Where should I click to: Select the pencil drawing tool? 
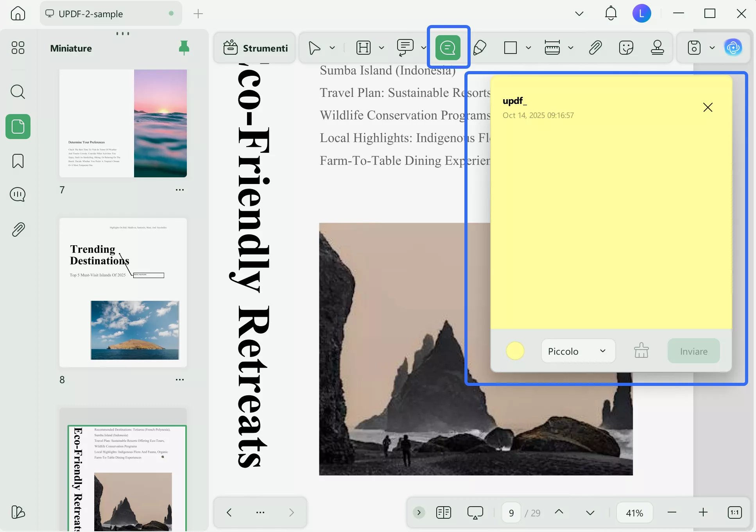480,48
